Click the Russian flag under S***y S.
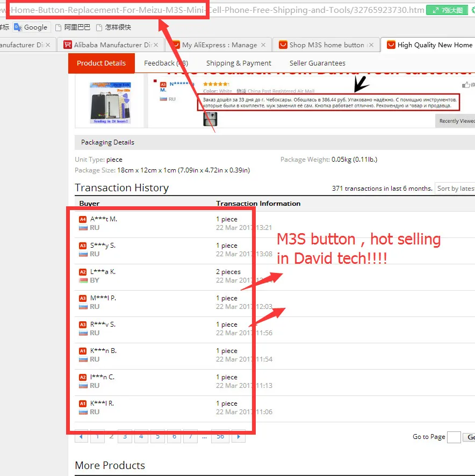475x476 pixels. click(83, 254)
